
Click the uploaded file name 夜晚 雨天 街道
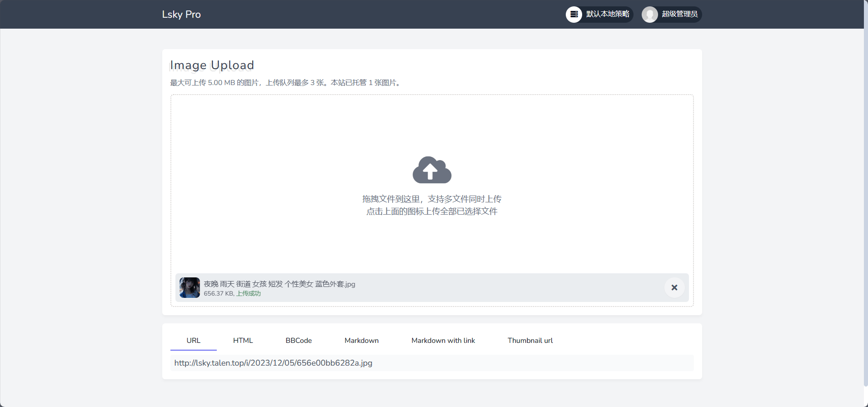(x=279, y=284)
